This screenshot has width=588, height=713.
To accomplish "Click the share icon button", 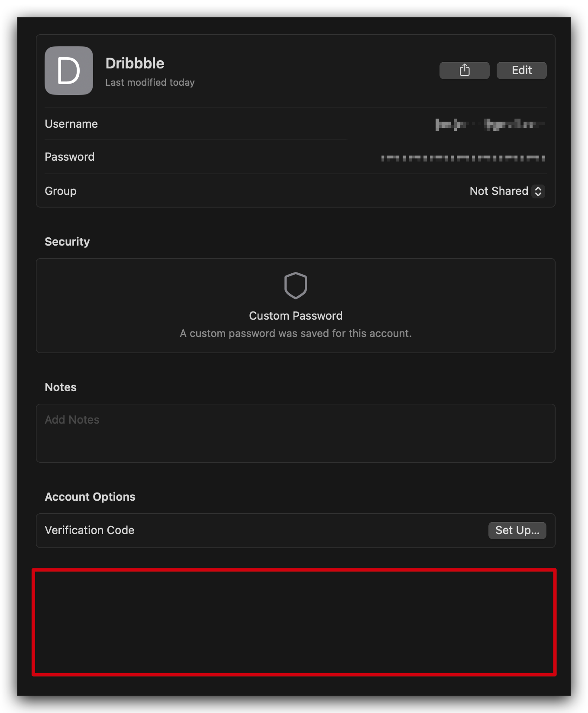I will [464, 70].
